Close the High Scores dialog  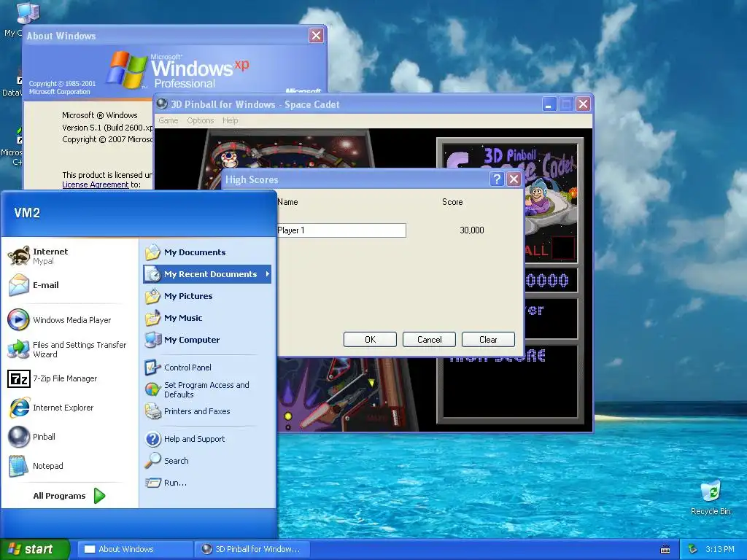[514, 179]
